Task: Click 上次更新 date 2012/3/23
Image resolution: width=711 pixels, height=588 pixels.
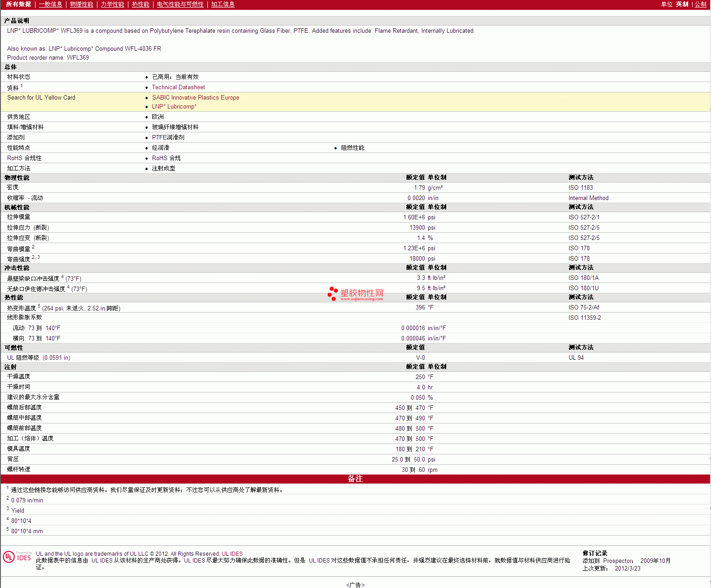Action: pos(628,569)
